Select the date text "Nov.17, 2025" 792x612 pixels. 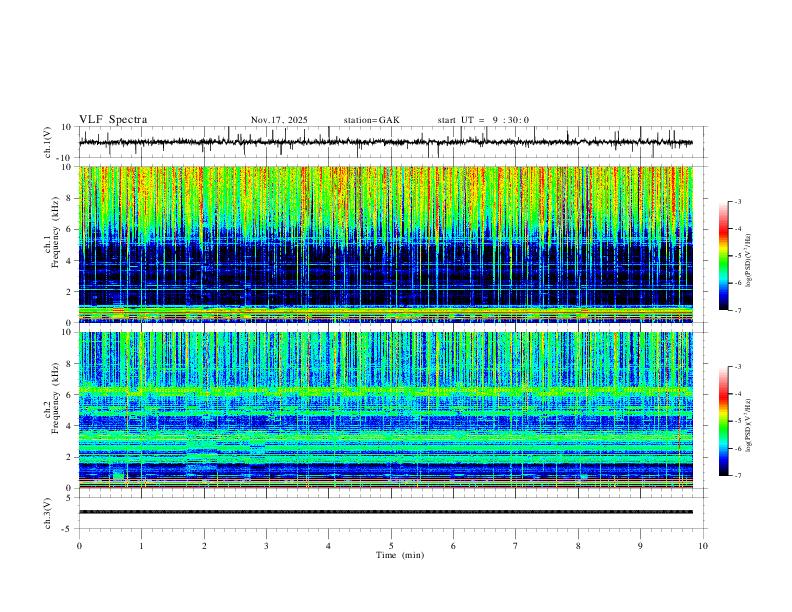pyautogui.click(x=279, y=120)
